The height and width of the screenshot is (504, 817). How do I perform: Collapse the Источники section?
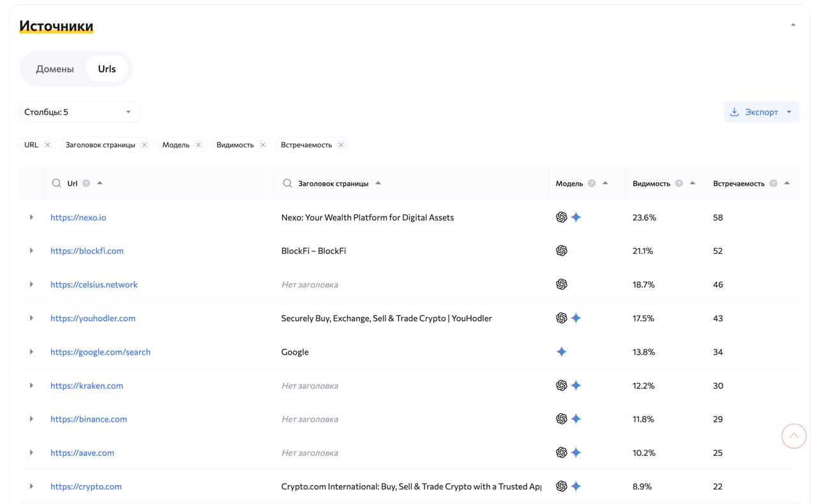tap(793, 25)
